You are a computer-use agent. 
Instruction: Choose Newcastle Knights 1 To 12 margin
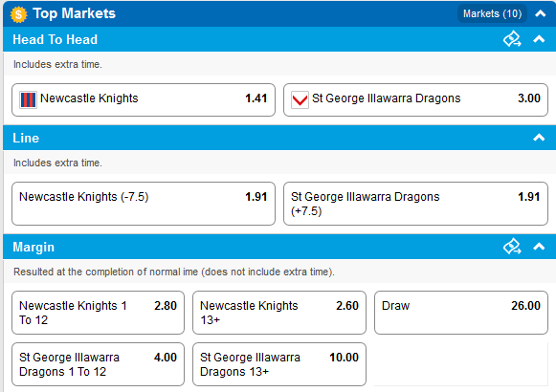click(98, 313)
